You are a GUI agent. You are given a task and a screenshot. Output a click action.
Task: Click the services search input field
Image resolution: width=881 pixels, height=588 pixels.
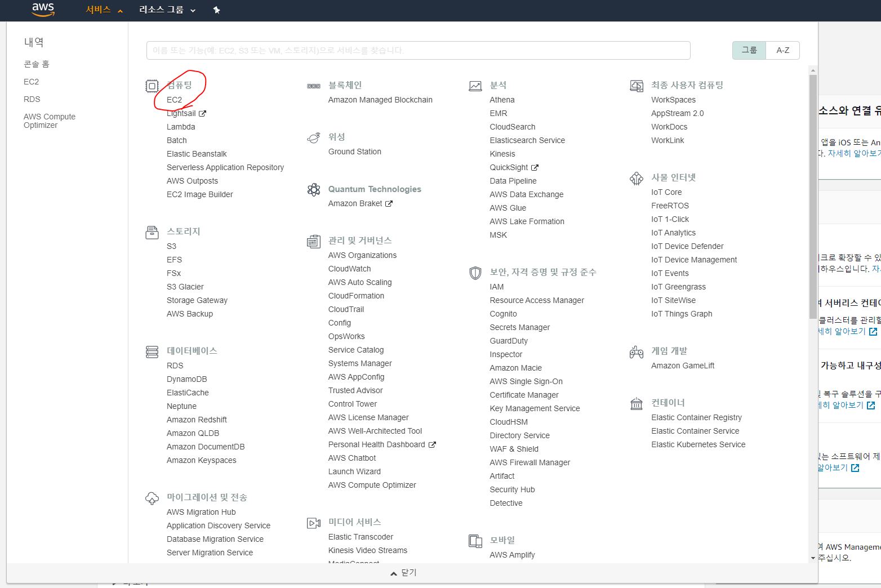click(x=418, y=50)
